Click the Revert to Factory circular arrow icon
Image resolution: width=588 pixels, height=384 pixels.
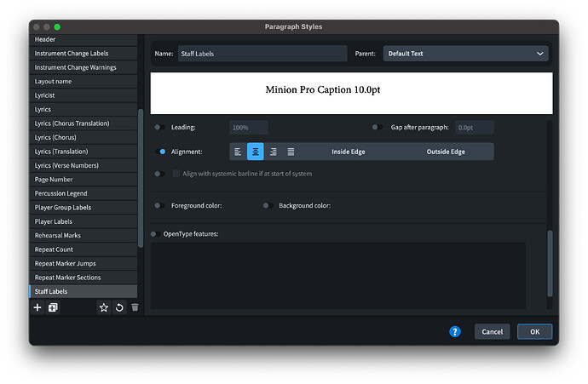tap(119, 307)
